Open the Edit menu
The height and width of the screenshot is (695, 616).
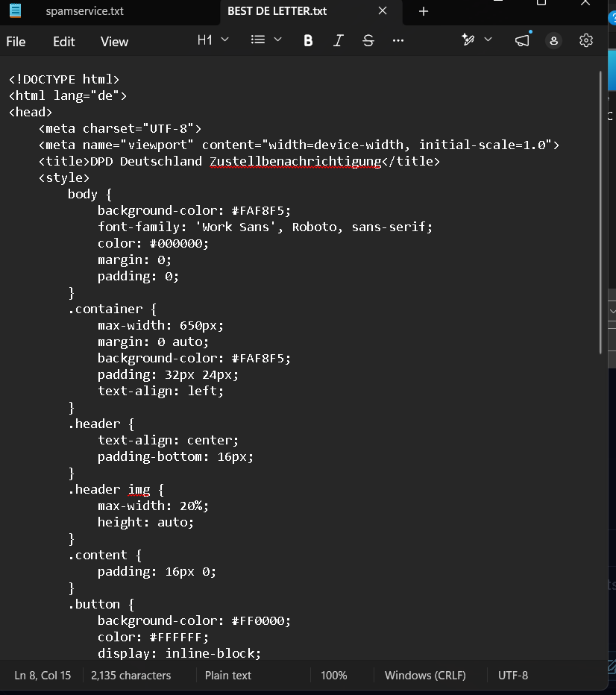coord(64,42)
